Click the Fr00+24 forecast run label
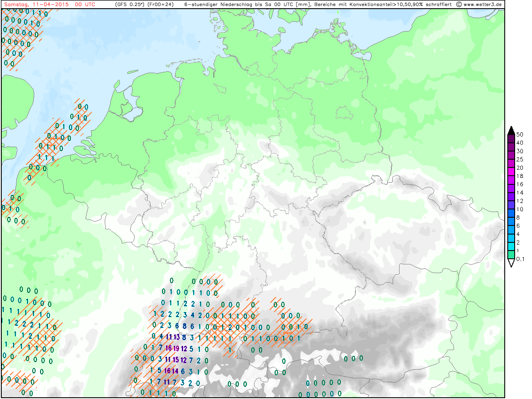Image resolution: width=532 pixels, height=399 pixels. pyautogui.click(x=161, y=4)
